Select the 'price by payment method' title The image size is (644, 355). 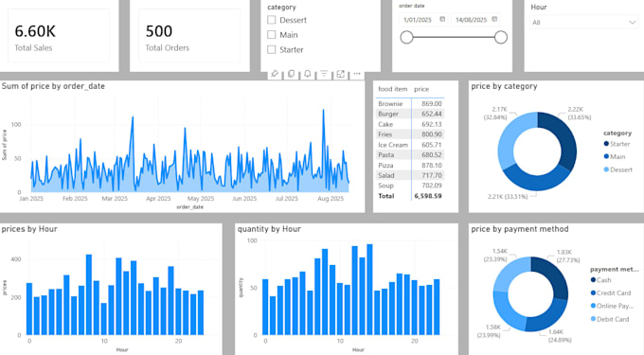click(x=520, y=229)
